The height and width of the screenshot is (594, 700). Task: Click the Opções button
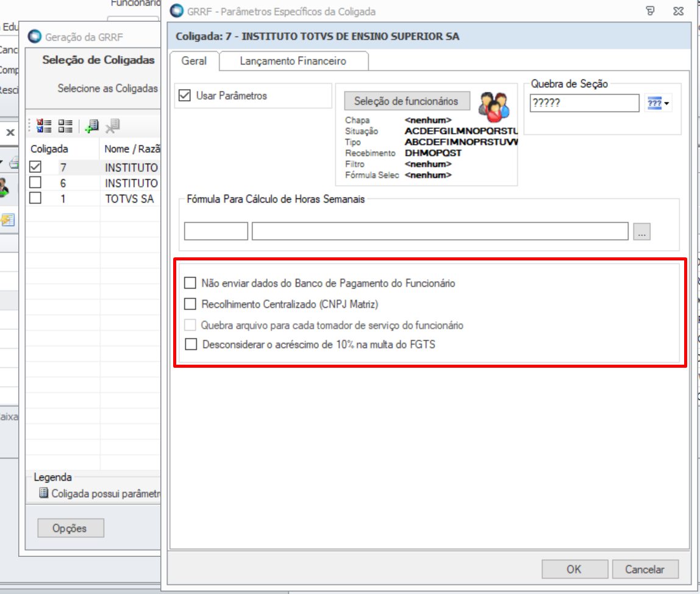[70, 528]
